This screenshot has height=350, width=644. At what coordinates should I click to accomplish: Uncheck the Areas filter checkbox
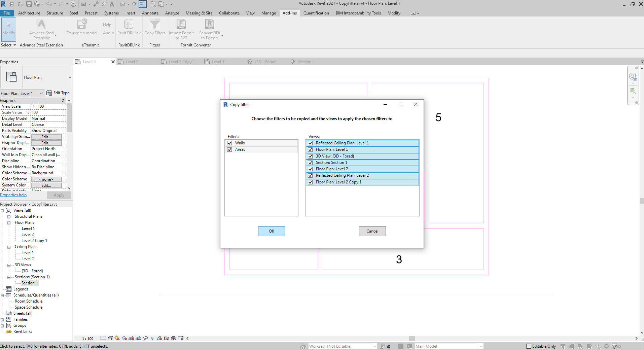tap(229, 149)
